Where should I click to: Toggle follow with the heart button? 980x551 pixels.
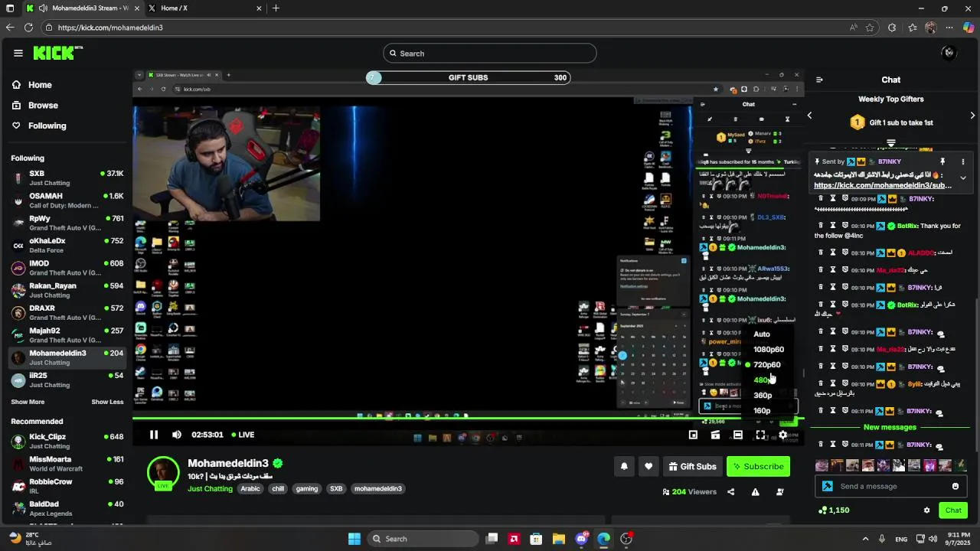648,466
